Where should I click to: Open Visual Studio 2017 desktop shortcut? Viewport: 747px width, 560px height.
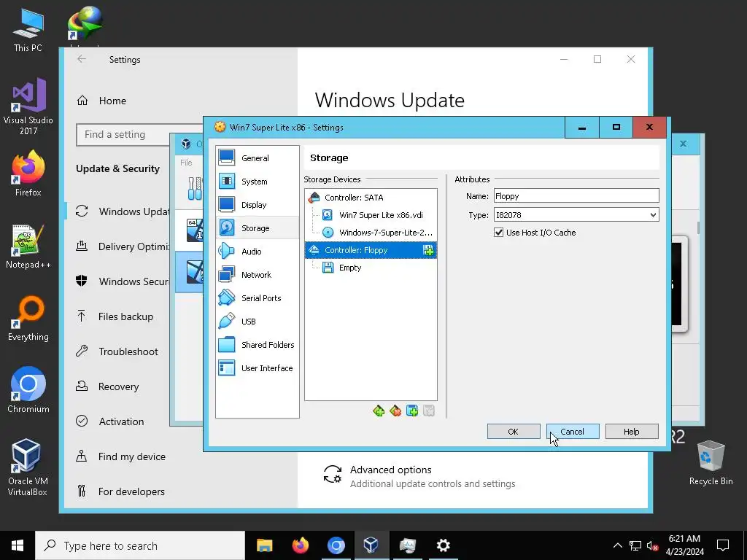pyautogui.click(x=28, y=106)
